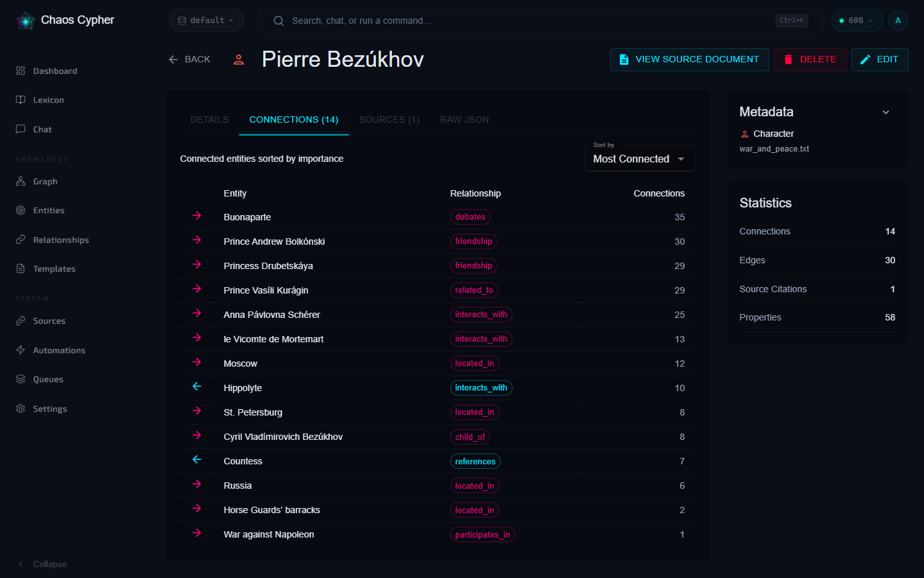Click the arrow icon for War against Napoleon

coord(197,533)
